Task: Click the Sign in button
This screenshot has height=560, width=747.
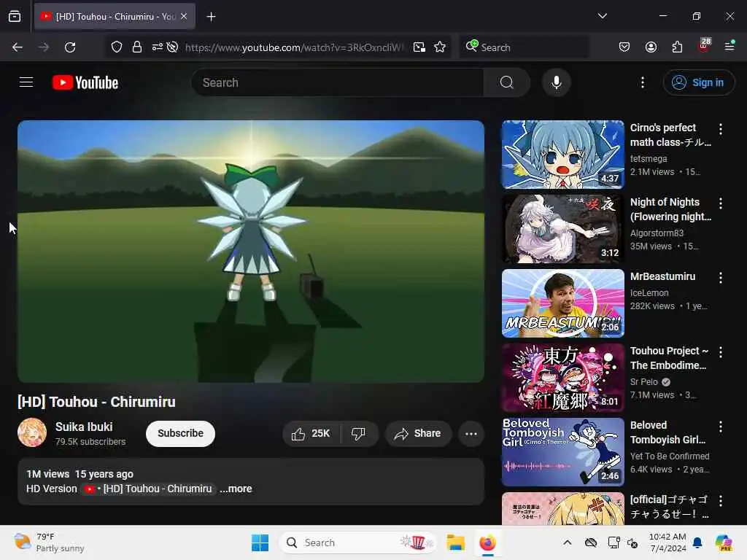Action: pyautogui.click(x=698, y=82)
